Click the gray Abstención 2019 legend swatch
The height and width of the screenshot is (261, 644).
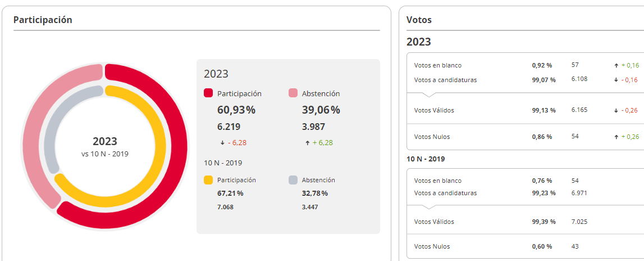tap(293, 180)
